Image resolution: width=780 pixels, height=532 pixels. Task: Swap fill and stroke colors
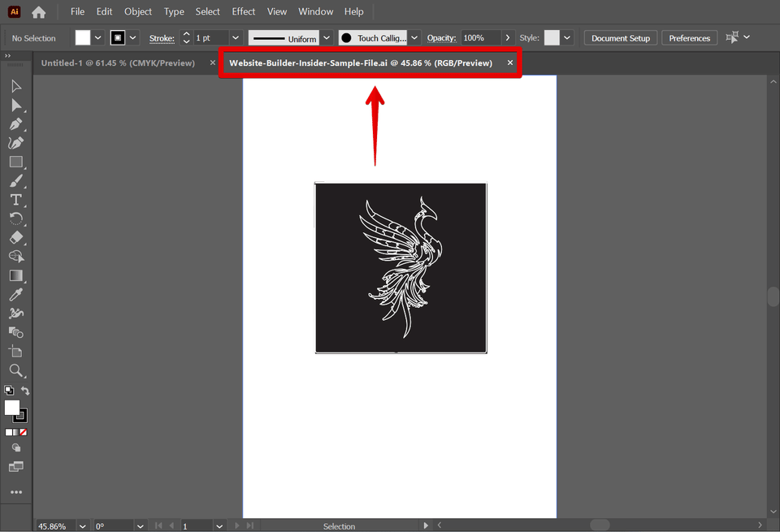[24, 390]
